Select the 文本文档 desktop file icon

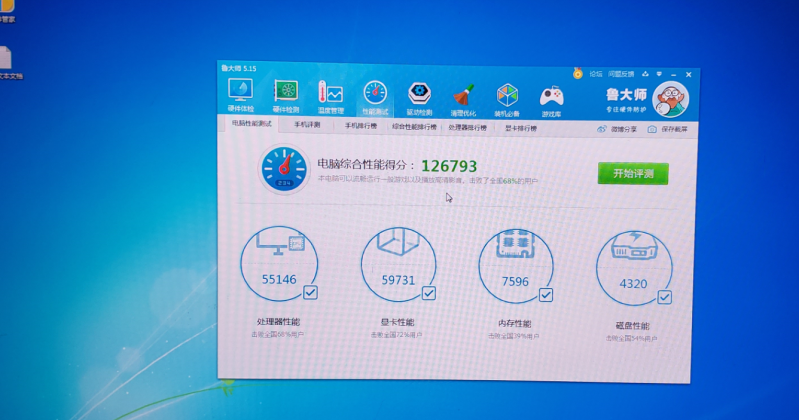coord(8,63)
